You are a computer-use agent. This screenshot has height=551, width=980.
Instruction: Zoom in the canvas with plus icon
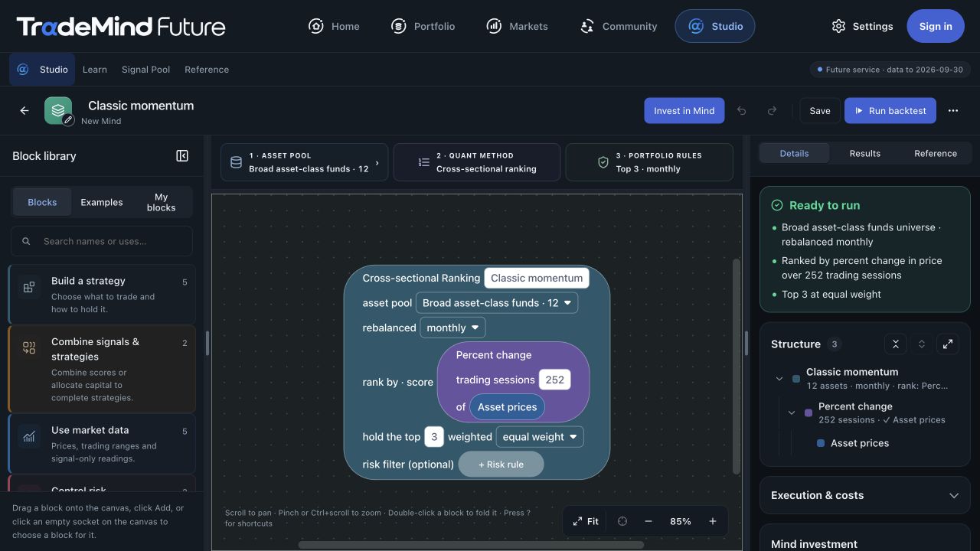(x=713, y=521)
